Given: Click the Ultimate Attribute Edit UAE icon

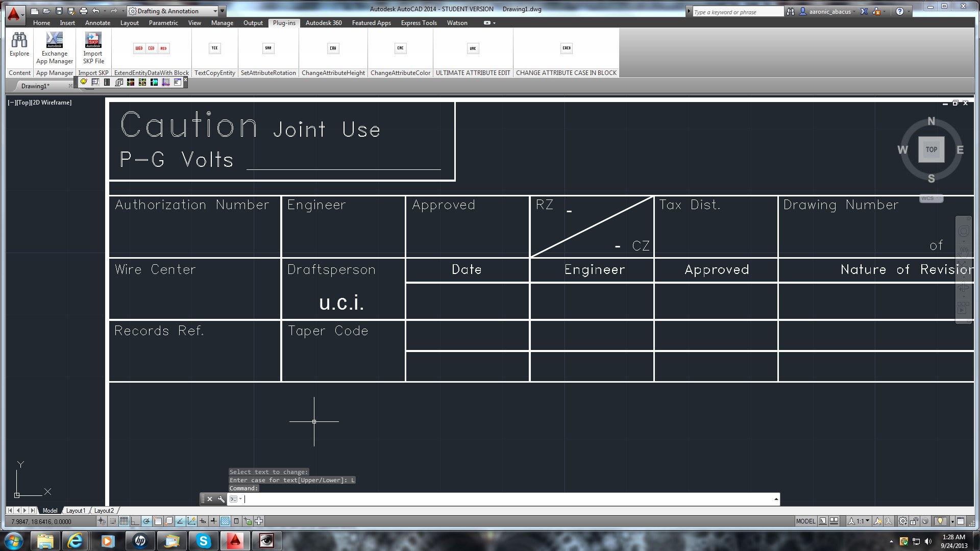Looking at the screenshot, I should coord(473,48).
